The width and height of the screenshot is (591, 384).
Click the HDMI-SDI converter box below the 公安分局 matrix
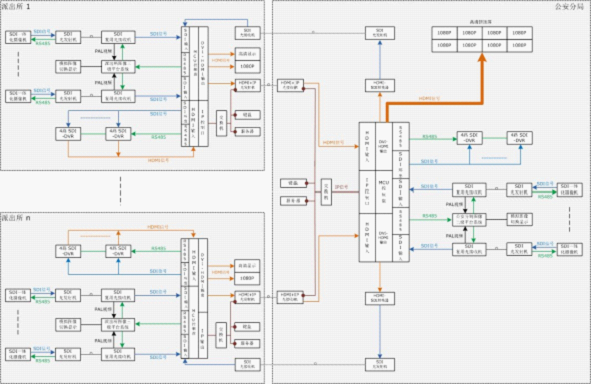click(380, 298)
